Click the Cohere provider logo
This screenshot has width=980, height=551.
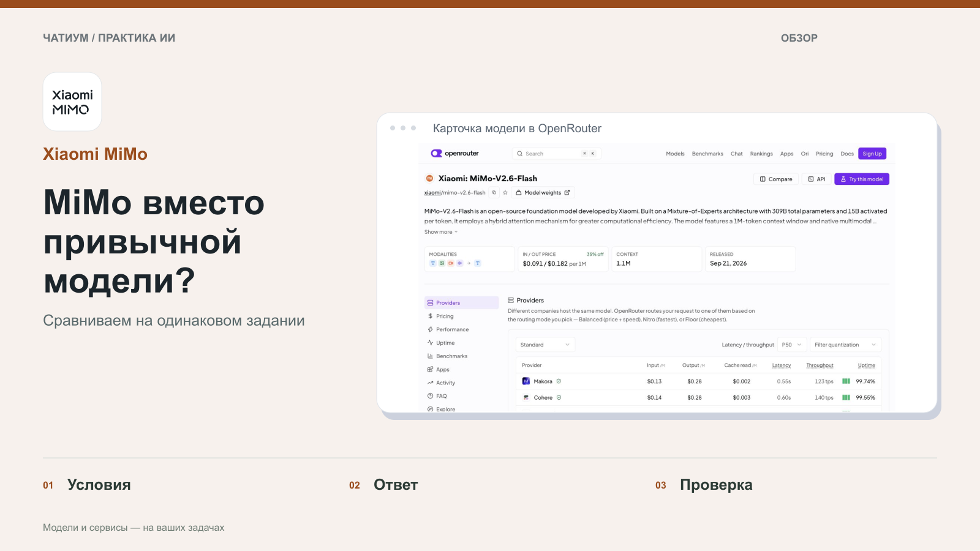pos(526,397)
